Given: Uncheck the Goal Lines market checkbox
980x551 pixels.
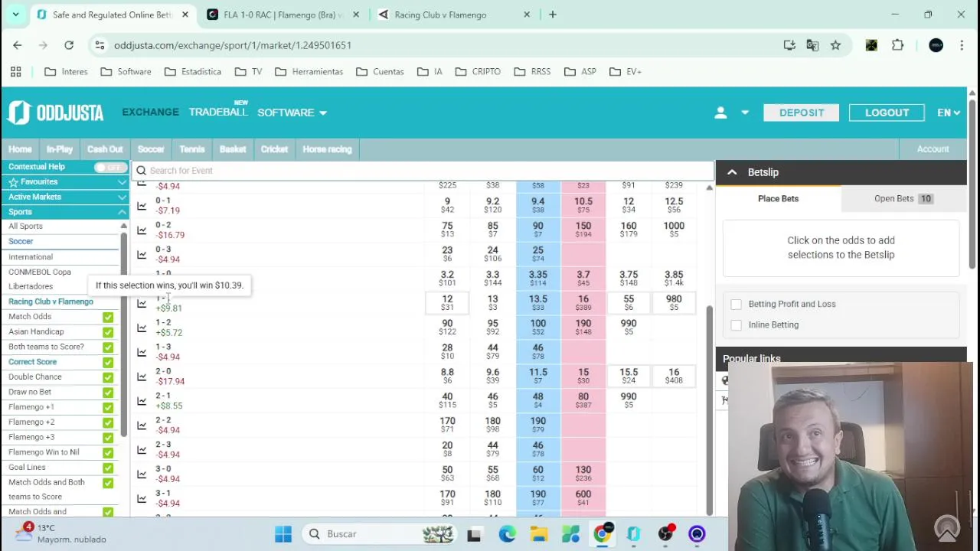Looking at the screenshot, I should (108, 468).
